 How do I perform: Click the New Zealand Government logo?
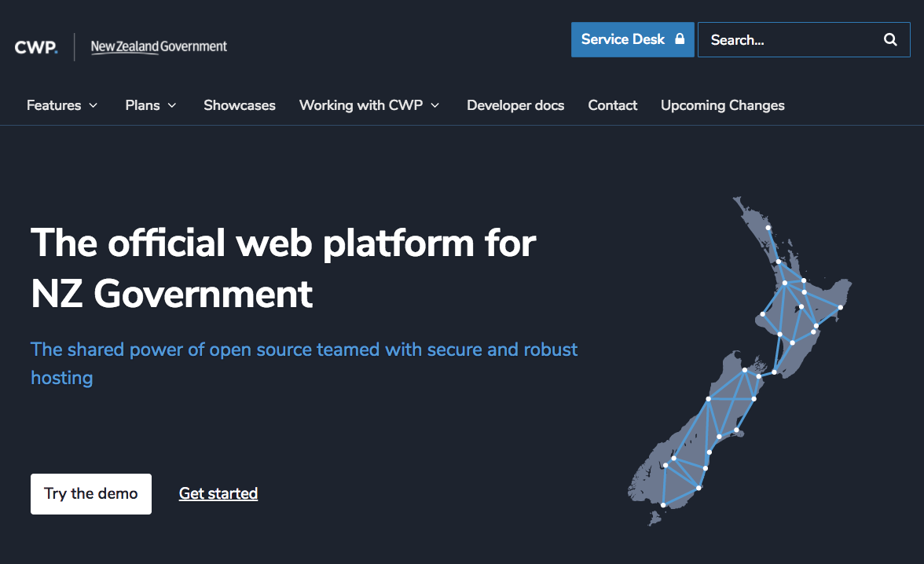158,46
